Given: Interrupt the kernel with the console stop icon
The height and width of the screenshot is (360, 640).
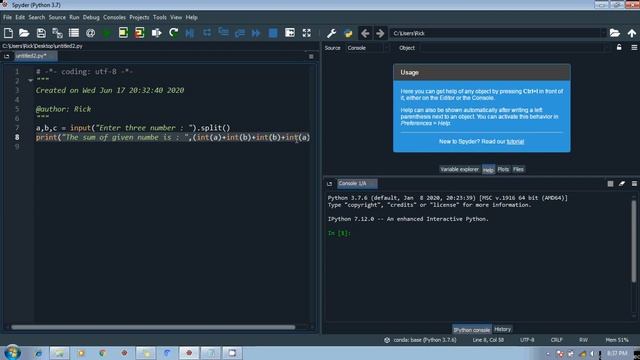Looking at the screenshot, I should pos(610,184).
